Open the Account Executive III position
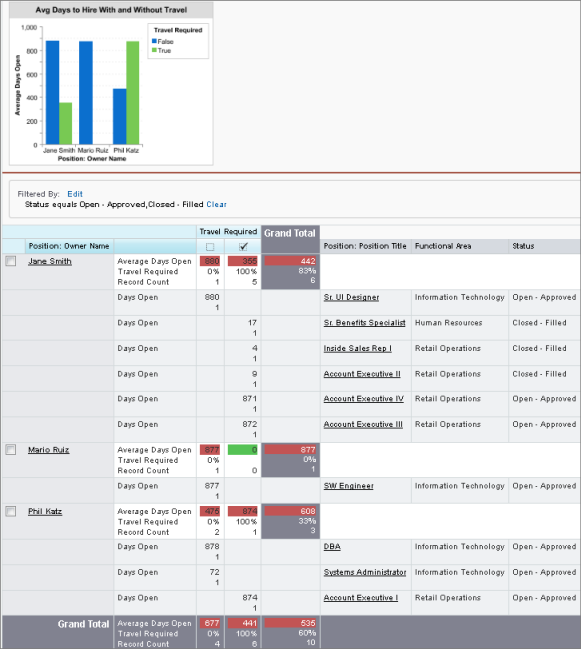Screen dimensions: 581x649 click(363, 424)
